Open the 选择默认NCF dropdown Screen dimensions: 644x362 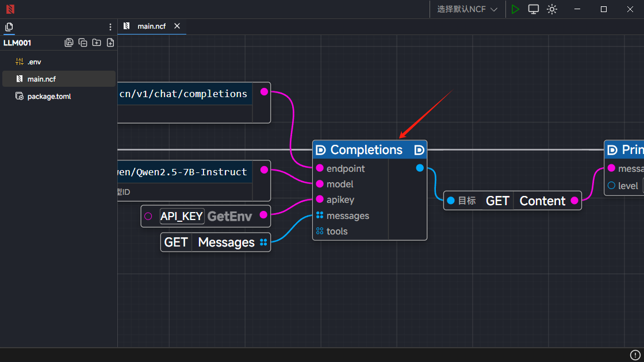(467, 9)
